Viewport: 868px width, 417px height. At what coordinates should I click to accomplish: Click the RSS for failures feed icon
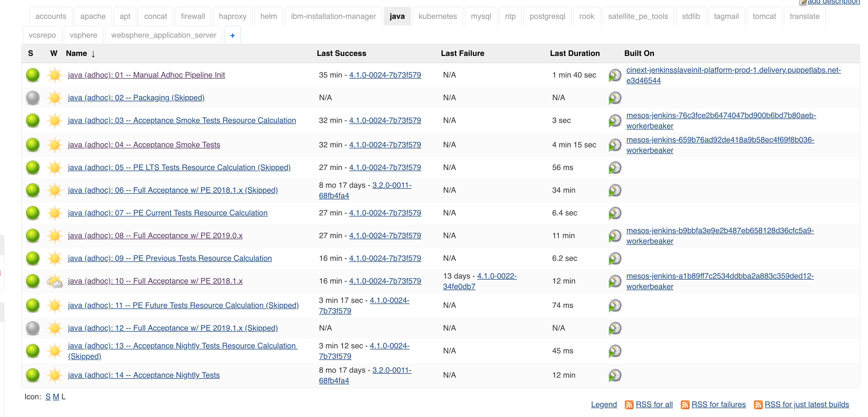pos(685,405)
